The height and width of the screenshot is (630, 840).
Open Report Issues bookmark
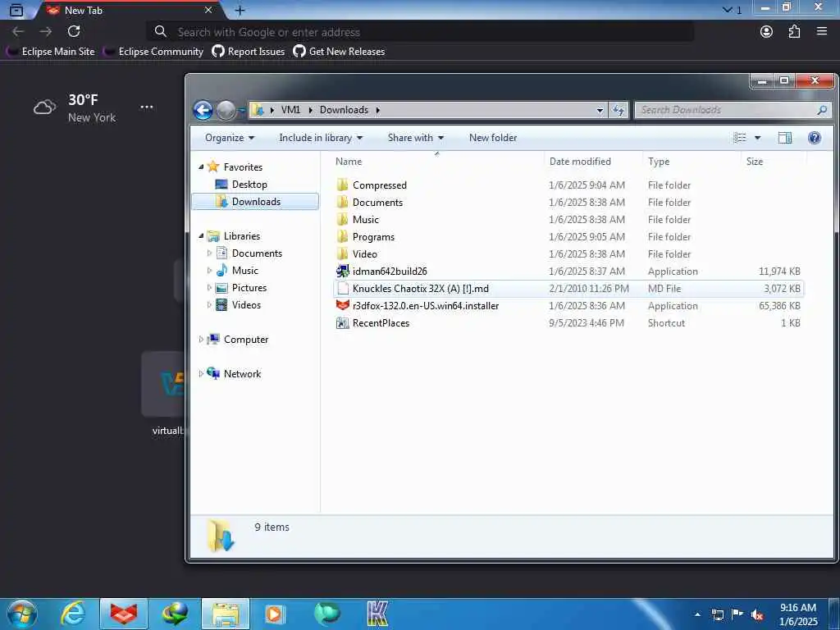tap(248, 52)
